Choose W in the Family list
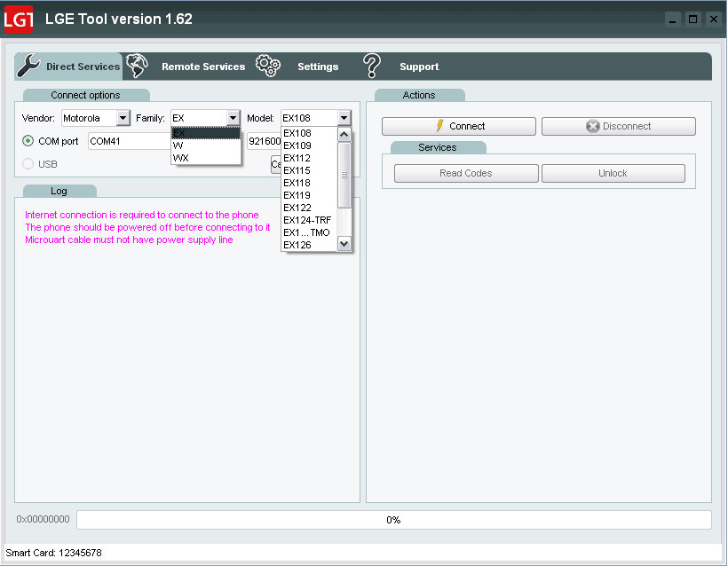The height and width of the screenshot is (566, 728). tap(206, 145)
